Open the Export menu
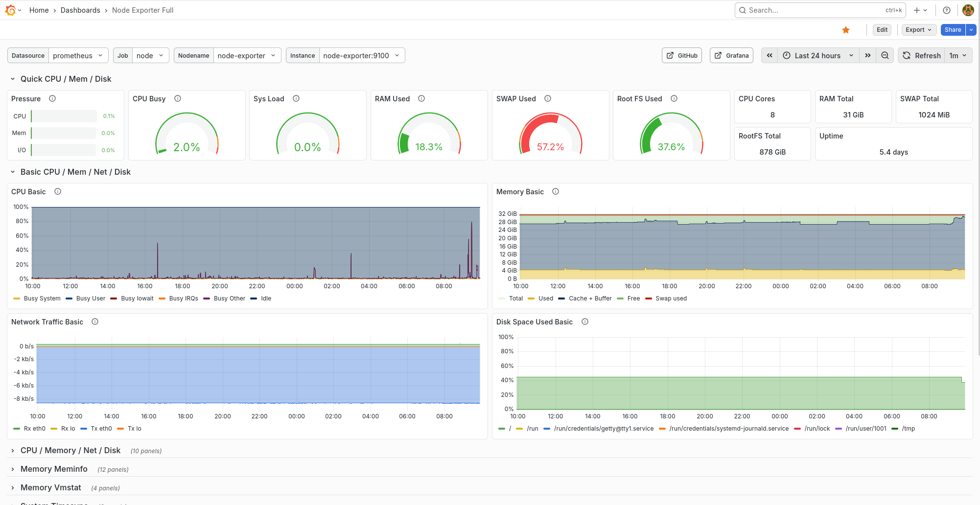980x505 pixels. (x=918, y=30)
